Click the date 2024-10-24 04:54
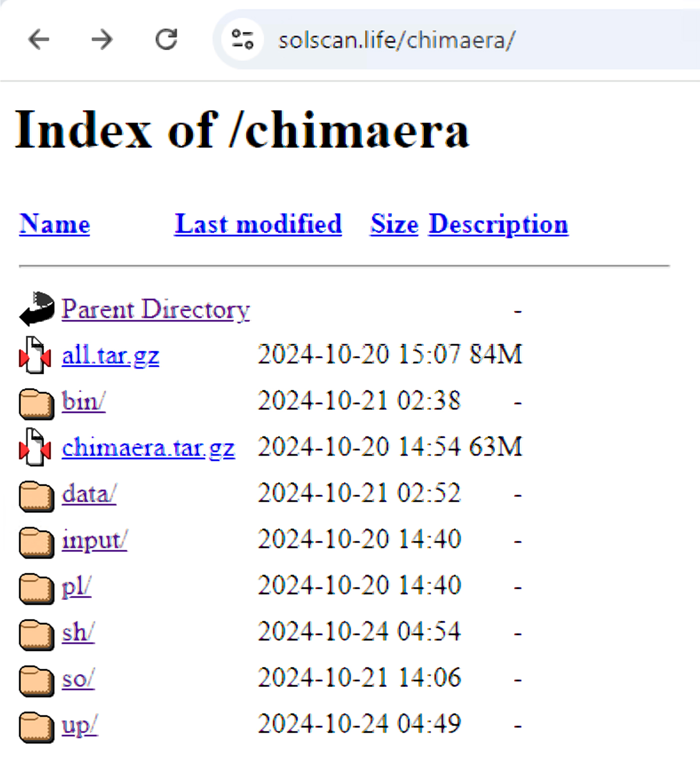Screen dimensions: 700x758 tap(359, 631)
